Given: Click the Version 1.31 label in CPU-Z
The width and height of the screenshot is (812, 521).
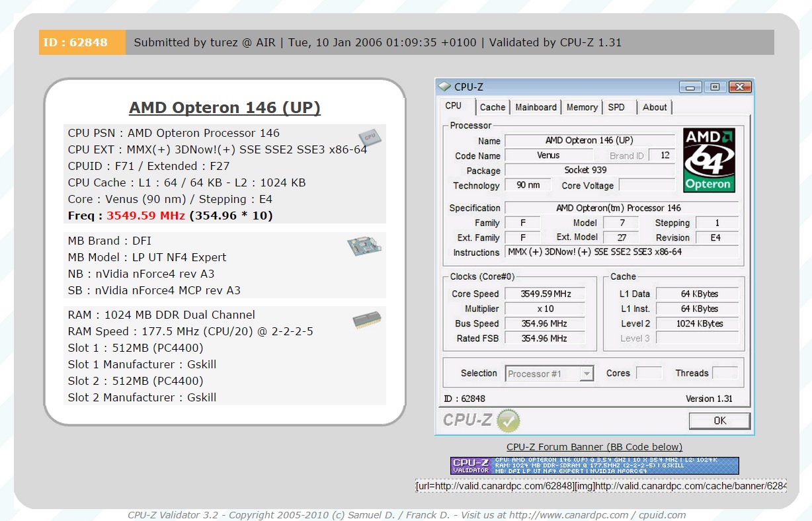Looking at the screenshot, I should click(x=709, y=399).
